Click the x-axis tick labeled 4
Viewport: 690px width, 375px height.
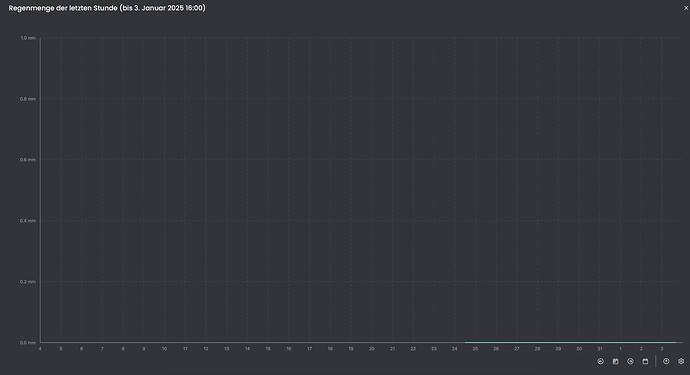point(40,349)
